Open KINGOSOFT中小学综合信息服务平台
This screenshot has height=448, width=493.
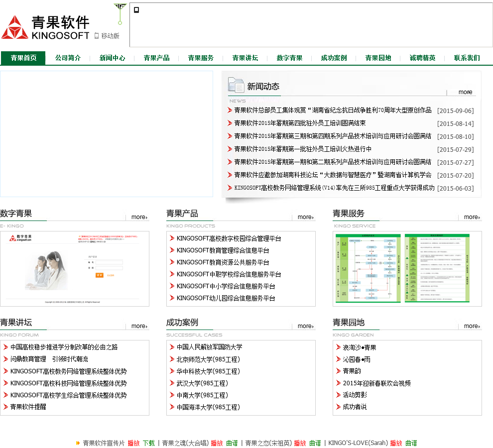tap(226, 286)
